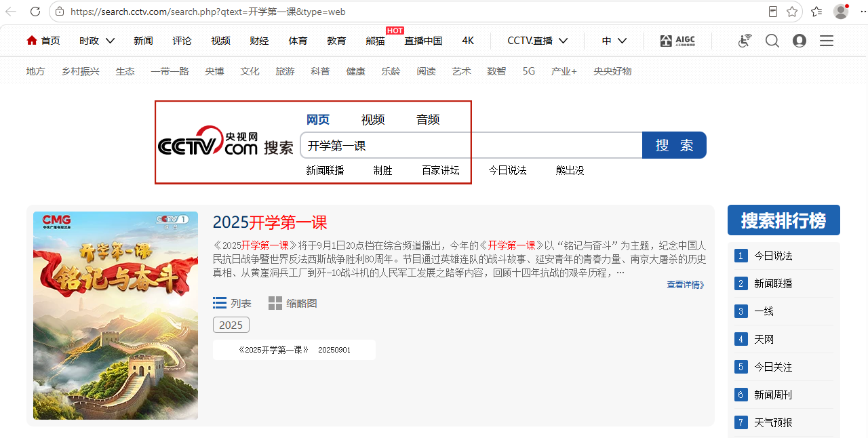The width and height of the screenshot is (868, 438).
Task: Click suggested keyword 制胜
Action: point(382,170)
